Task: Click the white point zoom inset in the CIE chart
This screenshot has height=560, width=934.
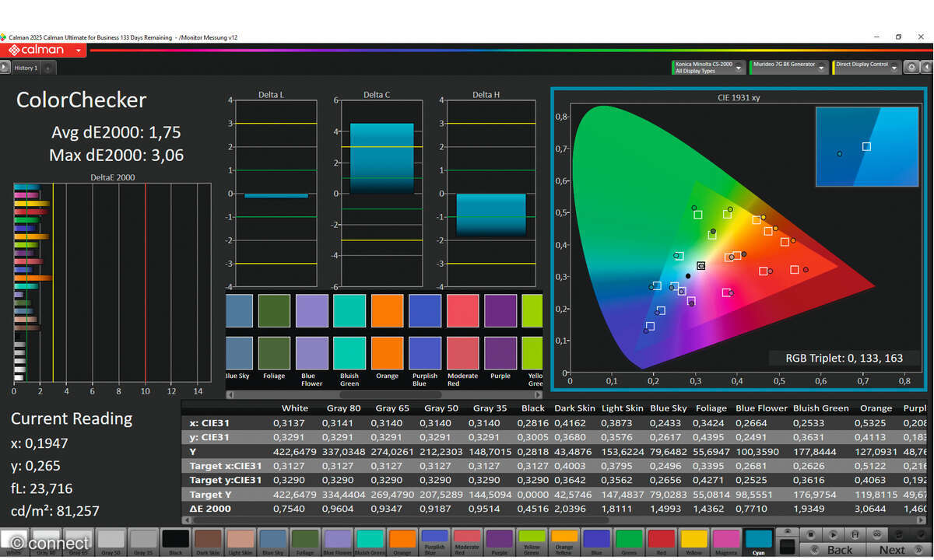Action: point(867,148)
